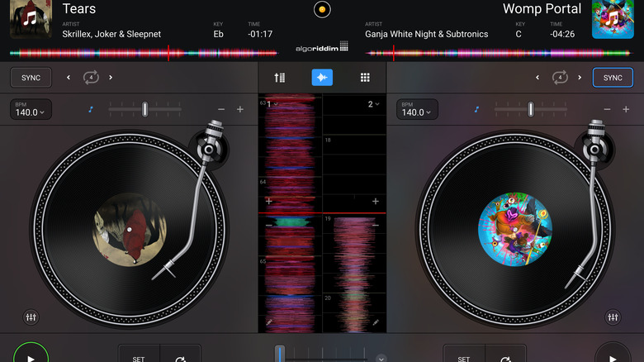Toggle key lock note on right deck

coord(476,109)
